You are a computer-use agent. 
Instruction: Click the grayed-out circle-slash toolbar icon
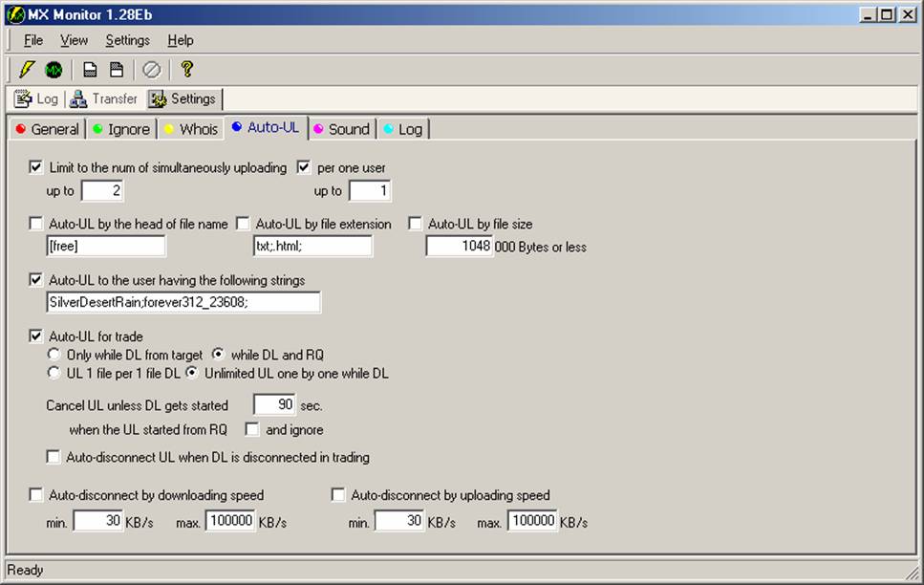[x=151, y=70]
